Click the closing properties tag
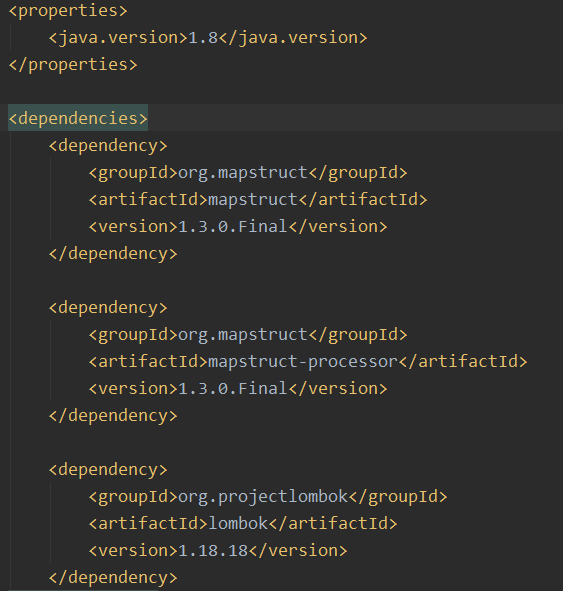Image resolution: width=563 pixels, height=591 pixels. (x=73, y=64)
